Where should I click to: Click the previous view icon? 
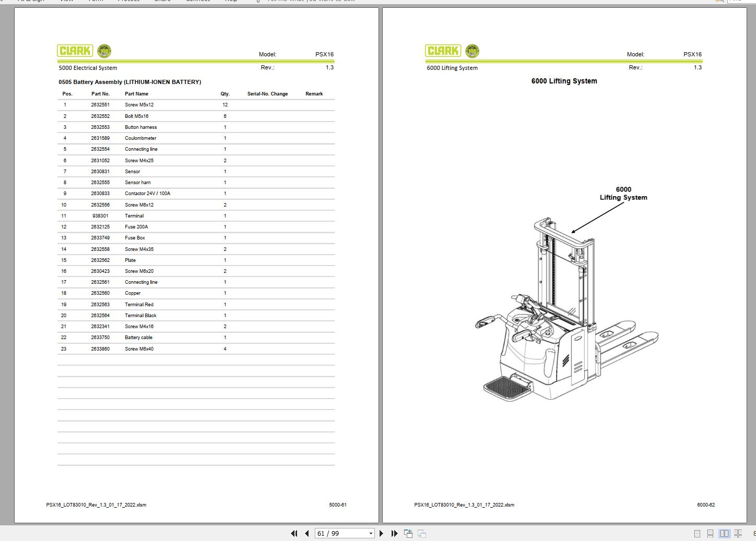coord(408,533)
